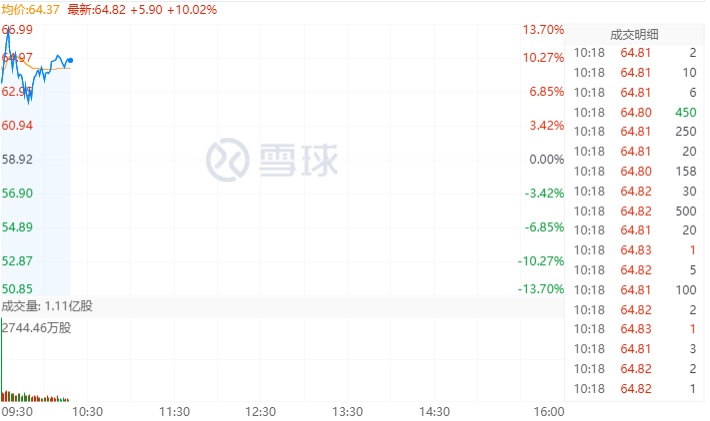
Task: Select the 158-share trade at 64.80
Action: coord(635,171)
